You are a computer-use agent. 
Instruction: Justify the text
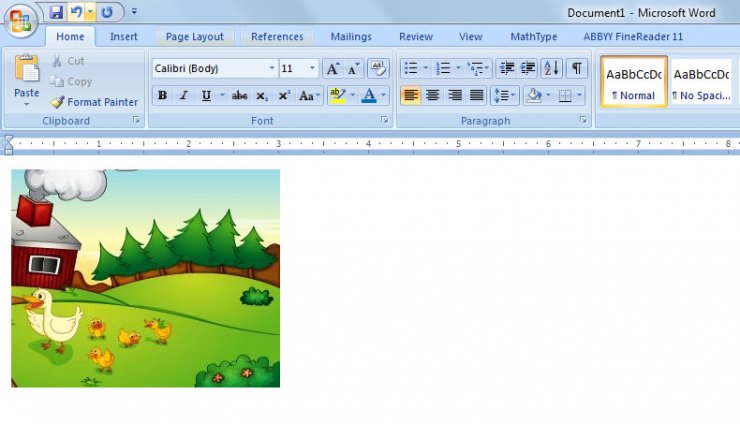(x=476, y=95)
